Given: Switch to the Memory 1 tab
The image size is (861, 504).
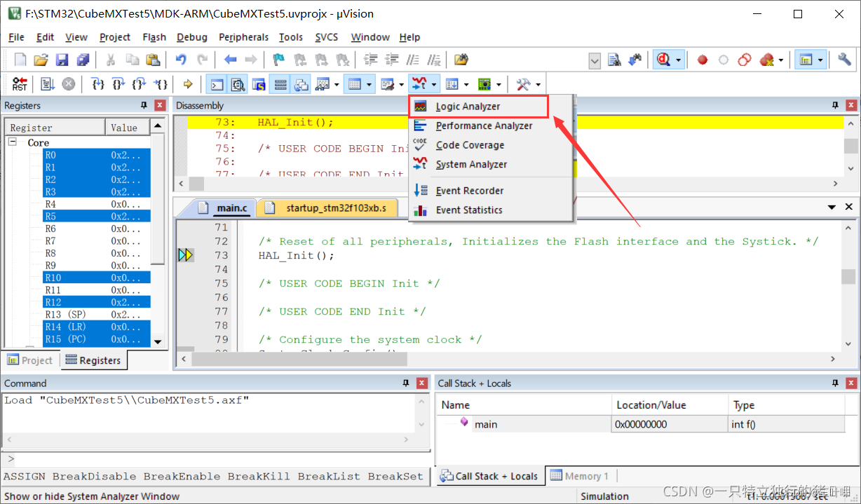Looking at the screenshot, I should click(x=580, y=476).
